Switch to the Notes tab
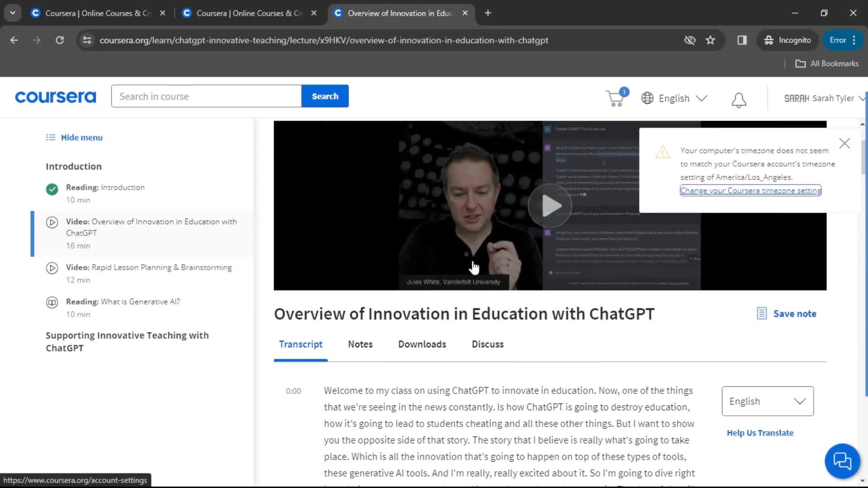This screenshot has height=488, width=868. click(x=360, y=344)
